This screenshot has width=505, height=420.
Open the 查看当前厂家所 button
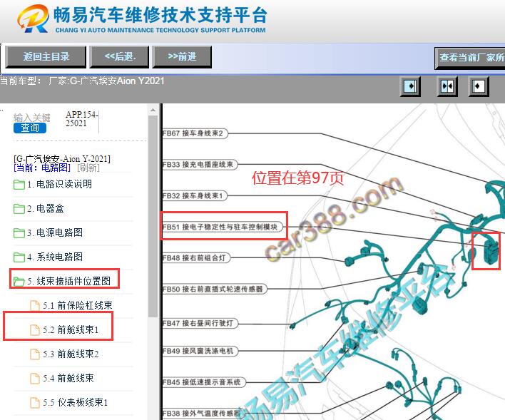coord(470,58)
